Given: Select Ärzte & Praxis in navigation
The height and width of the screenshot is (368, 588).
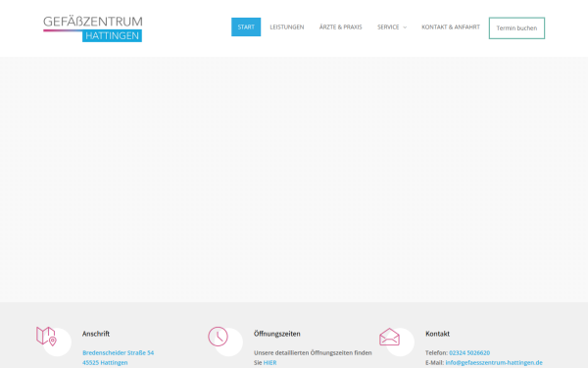Looking at the screenshot, I should [x=340, y=27].
